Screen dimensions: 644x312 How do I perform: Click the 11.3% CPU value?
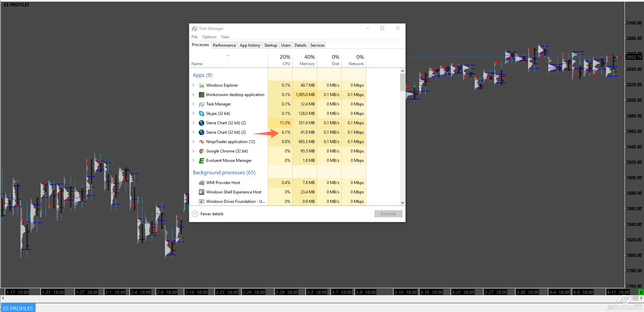click(285, 123)
